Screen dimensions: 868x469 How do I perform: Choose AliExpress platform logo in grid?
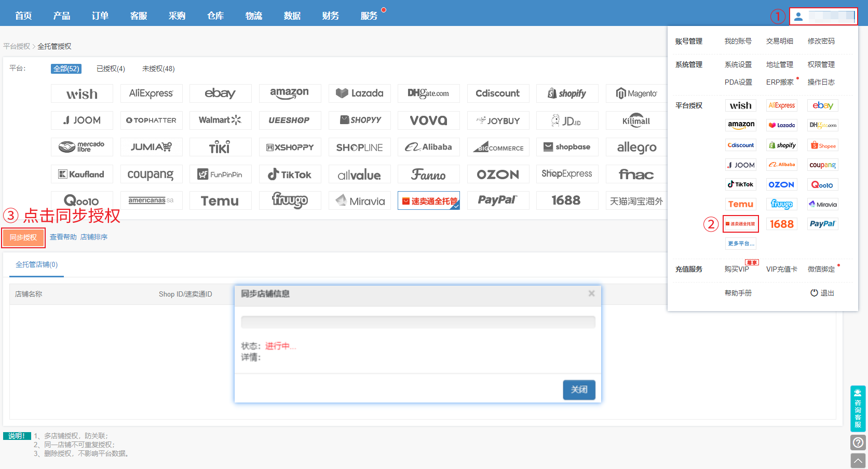(151, 93)
